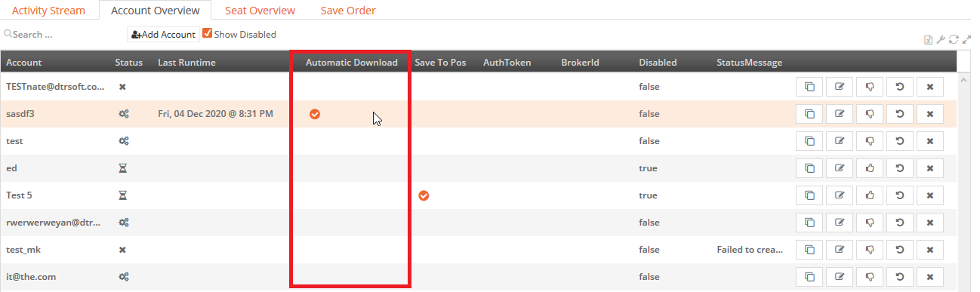Viewport: 980px width, 292px height.
Task: Go to the Save Order tab
Action: [348, 11]
